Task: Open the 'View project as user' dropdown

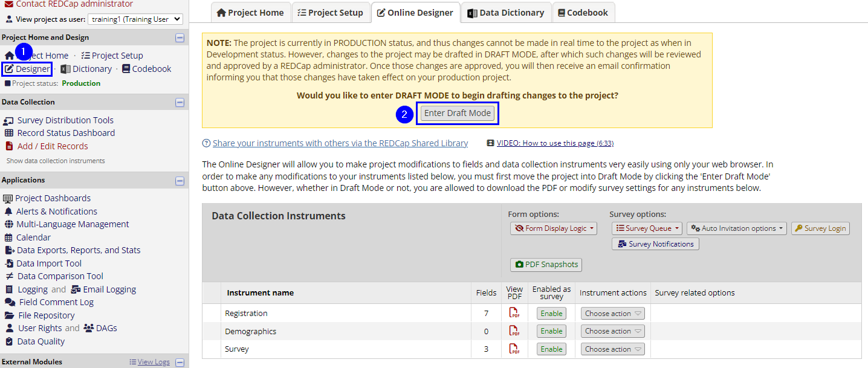Action: (135, 19)
